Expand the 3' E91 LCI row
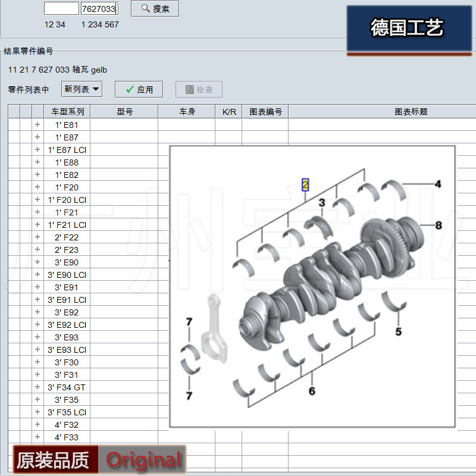Viewport: 476px width, 476px height. [37, 299]
